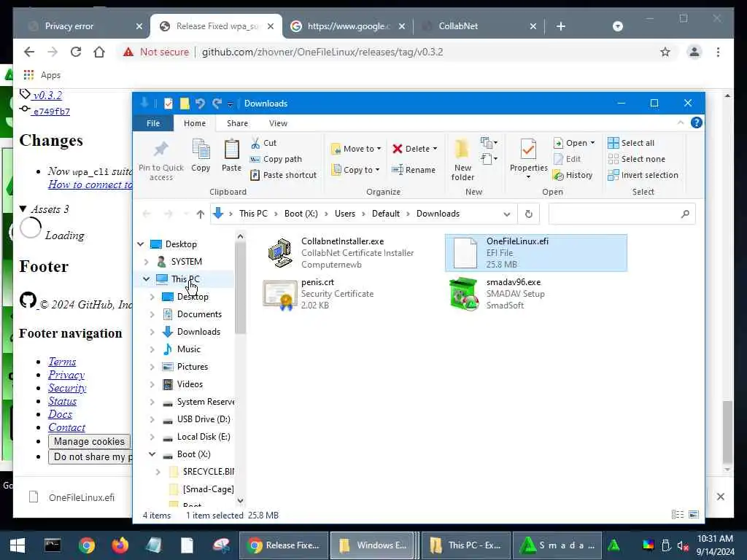The width and height of the screenshot is (747, 560).
Task: Open the Chrome home page button
Action: coord(99,52)
